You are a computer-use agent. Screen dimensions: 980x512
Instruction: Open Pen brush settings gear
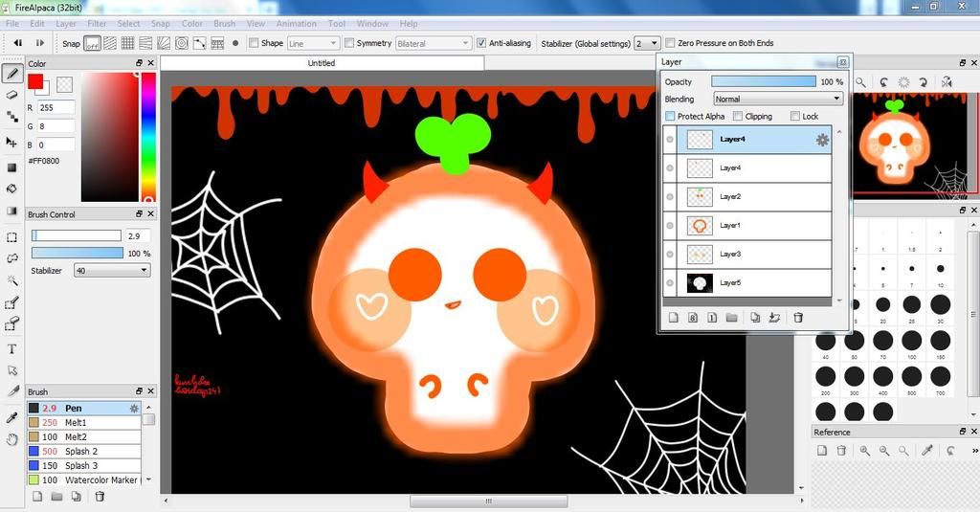pyautogui.click(x=134, y=409)
